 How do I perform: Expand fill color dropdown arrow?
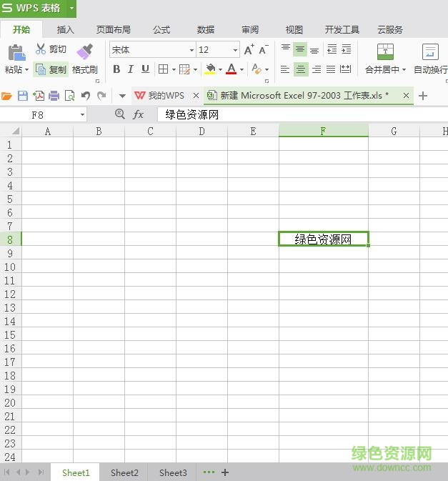[220, 69]
